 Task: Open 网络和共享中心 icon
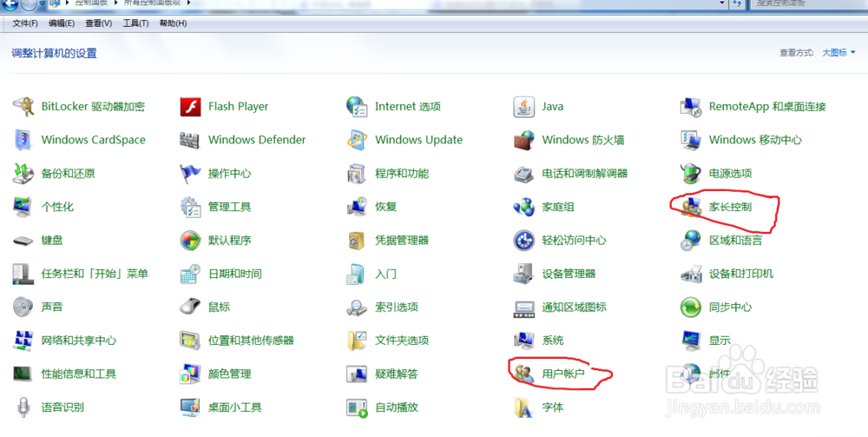coord(23,340)
